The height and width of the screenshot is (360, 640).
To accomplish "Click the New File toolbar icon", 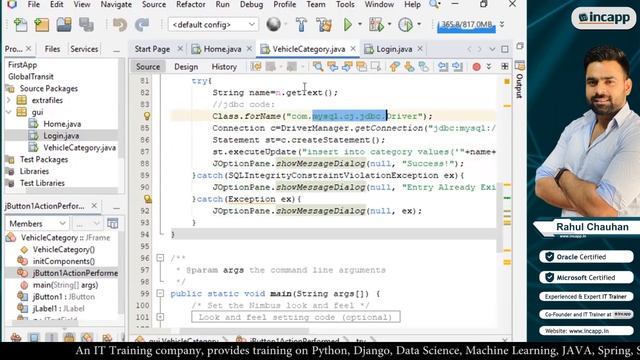I will click(20, 25).
